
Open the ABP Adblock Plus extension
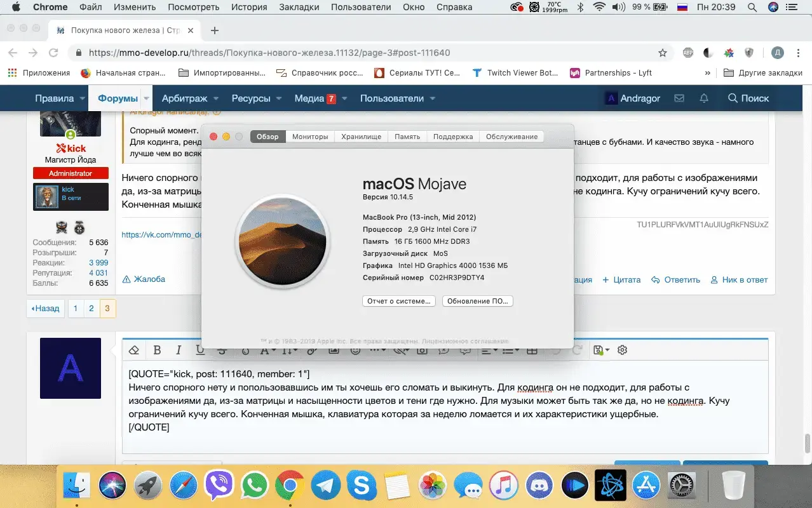(688, 53)
